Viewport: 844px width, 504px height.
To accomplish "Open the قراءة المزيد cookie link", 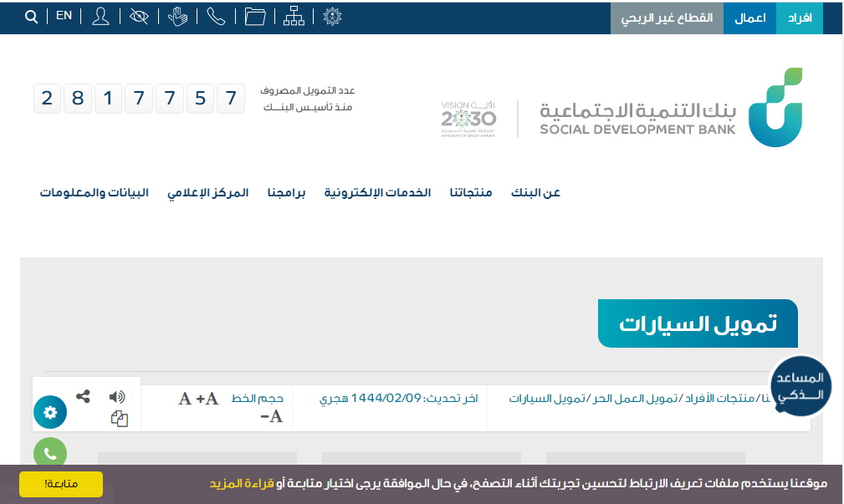I will click(242, 484).
